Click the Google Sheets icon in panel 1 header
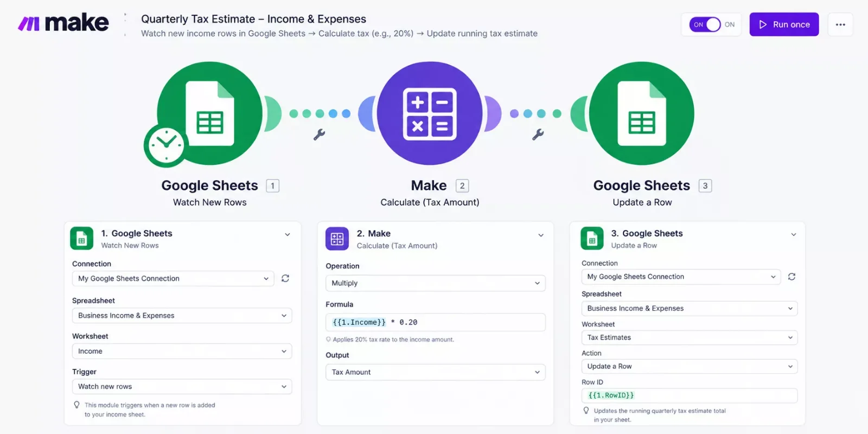The width and height of the screenshot is (868, 434). click(x=81, y=238)
